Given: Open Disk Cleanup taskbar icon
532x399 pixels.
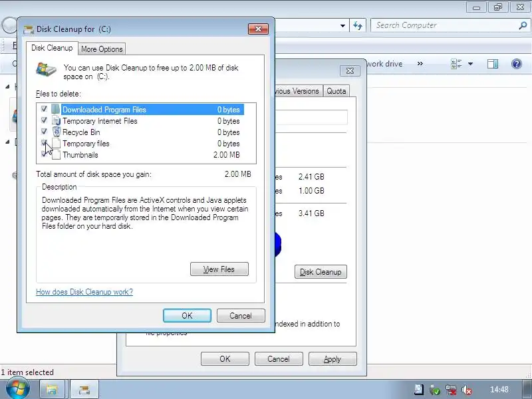Looking at the screenshot, I should [84, 389].
